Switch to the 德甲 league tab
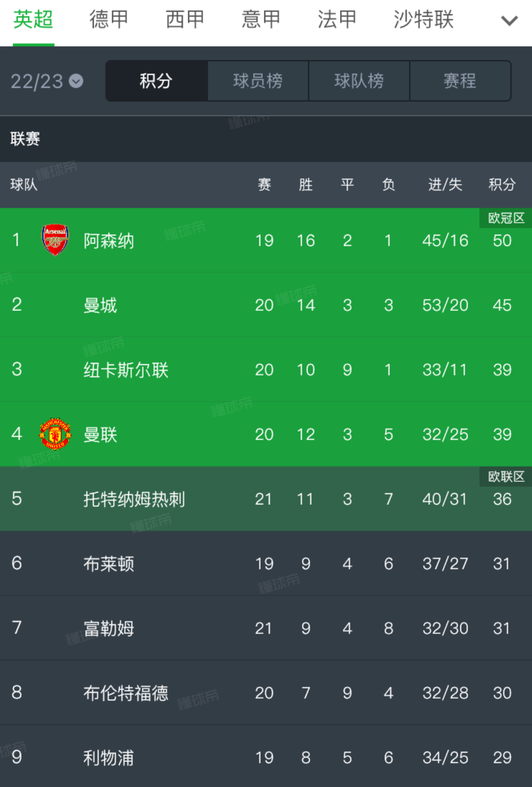The image size is (532, 787). [x=108, y=20]
